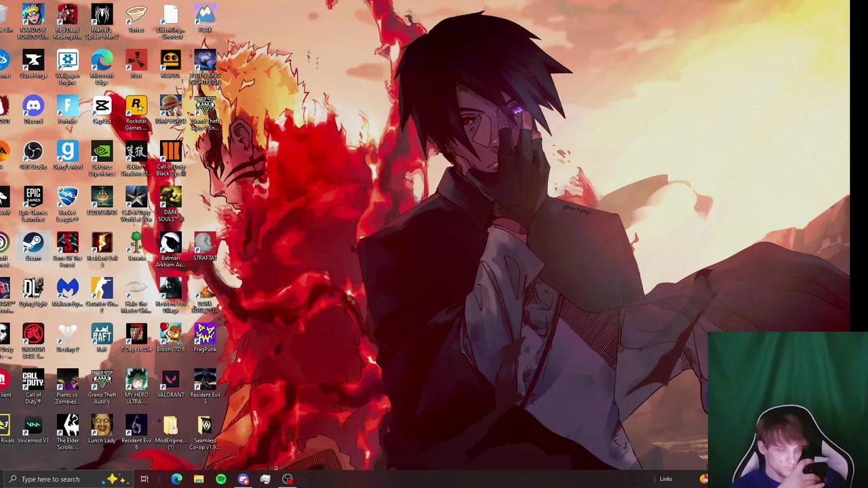
Task: Select the Destiny 2 desktop shortcut
Action: [x=67, y=336]
